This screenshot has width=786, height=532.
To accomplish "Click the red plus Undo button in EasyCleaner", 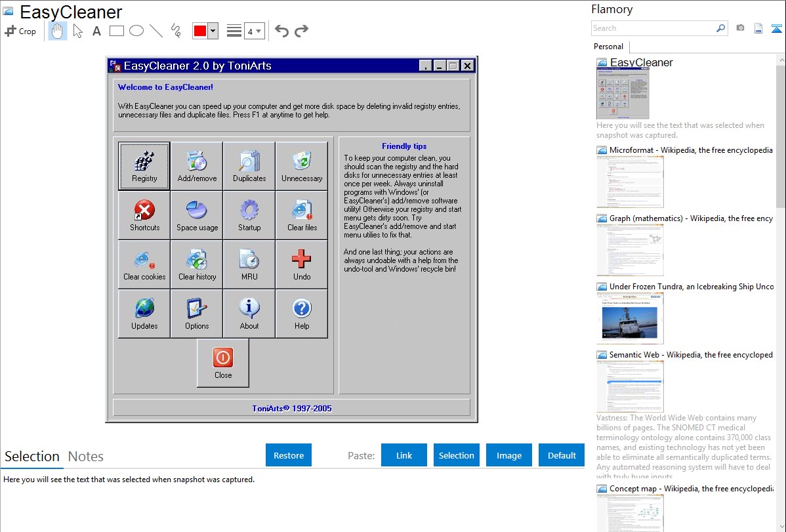I will point(302,264).
